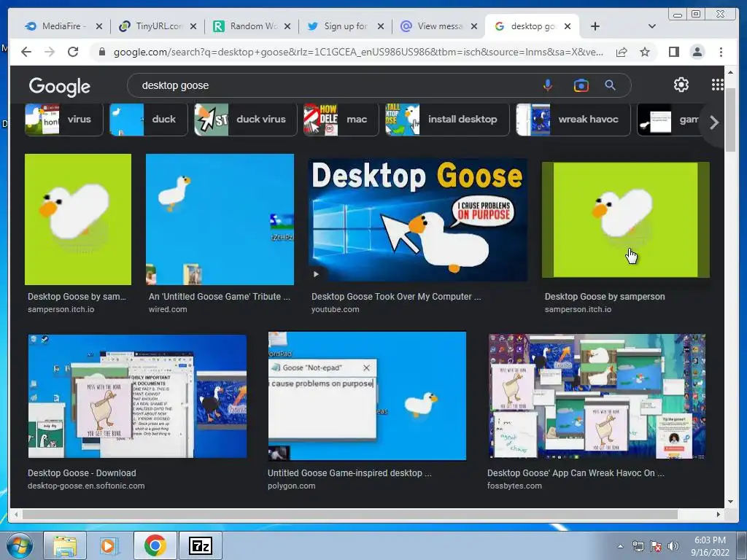The height and width of the screenshot is (560, 747).
Task: Share this page via the share icon
Action: click(x=622, y=52)
